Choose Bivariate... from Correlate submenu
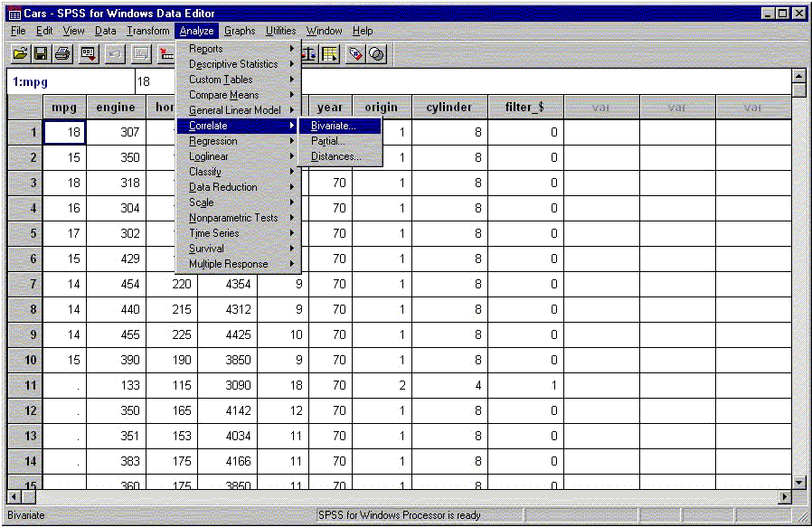The image size is (812, 527). 340,126
